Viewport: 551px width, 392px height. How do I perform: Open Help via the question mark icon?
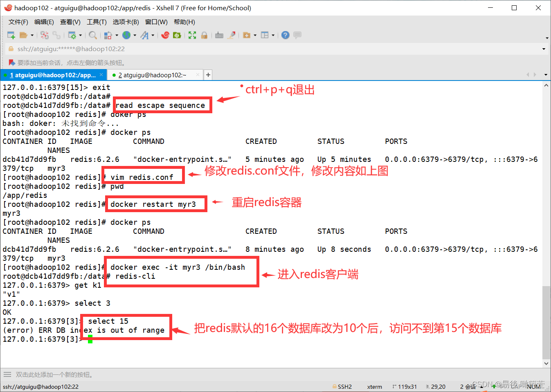pos(286,36)
